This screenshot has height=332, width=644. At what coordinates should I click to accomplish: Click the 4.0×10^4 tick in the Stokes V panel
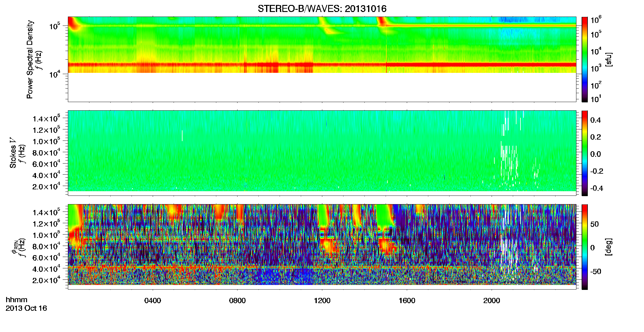46,175
